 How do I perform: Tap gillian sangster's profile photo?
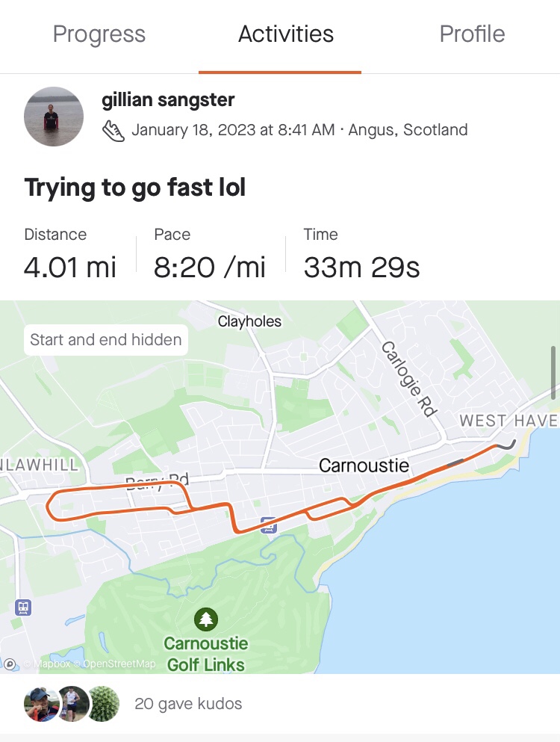54,117
